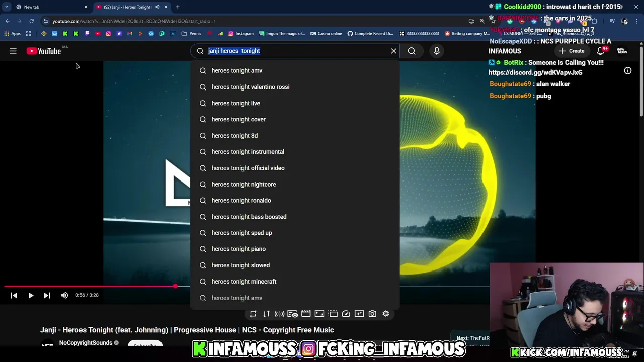
Task: Reload the page
Action: point(31,21)
